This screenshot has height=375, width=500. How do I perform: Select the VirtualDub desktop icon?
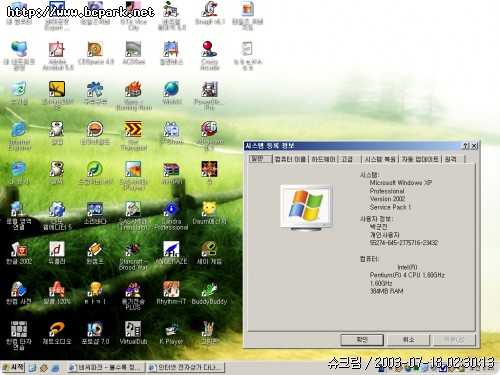[133, 333]
